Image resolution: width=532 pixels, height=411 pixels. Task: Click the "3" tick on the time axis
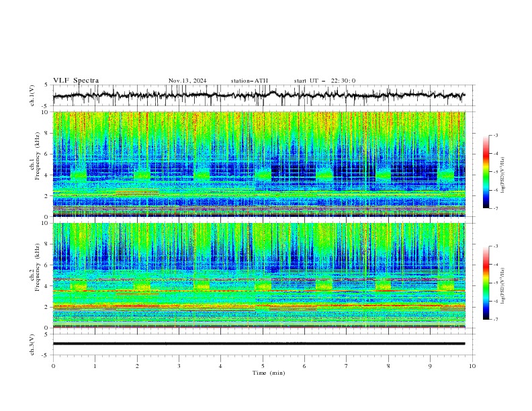(179, 366)
